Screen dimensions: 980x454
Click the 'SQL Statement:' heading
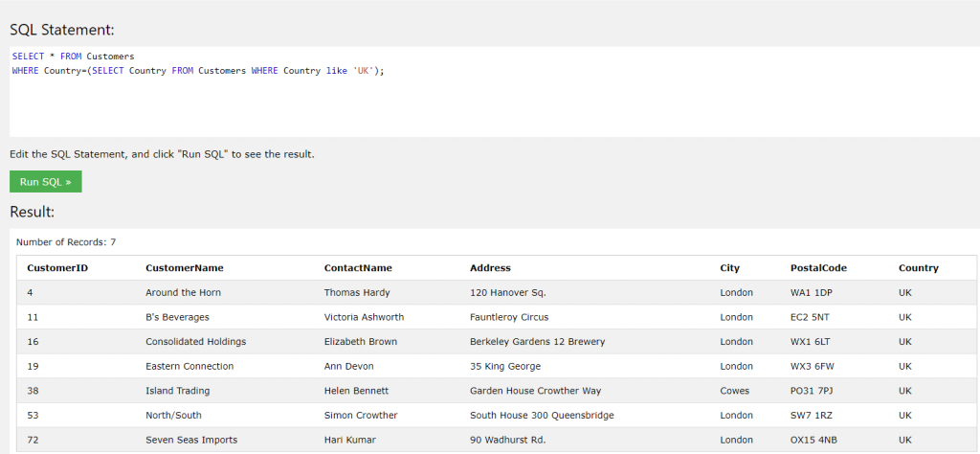tap(62, 30)
